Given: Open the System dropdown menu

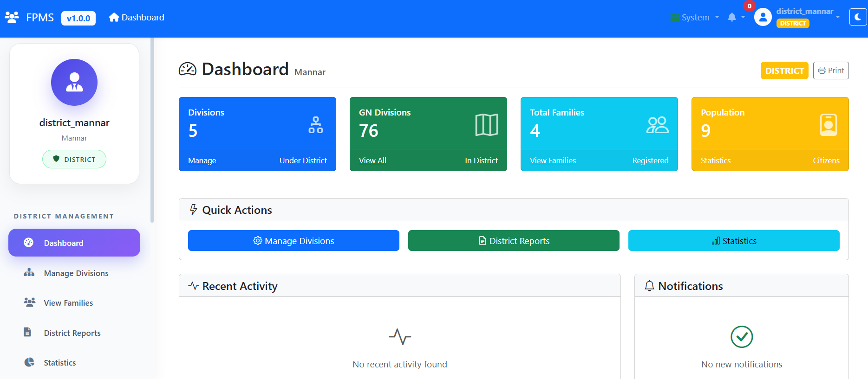Looking at the screenshot, I should (x=695, y=18).
